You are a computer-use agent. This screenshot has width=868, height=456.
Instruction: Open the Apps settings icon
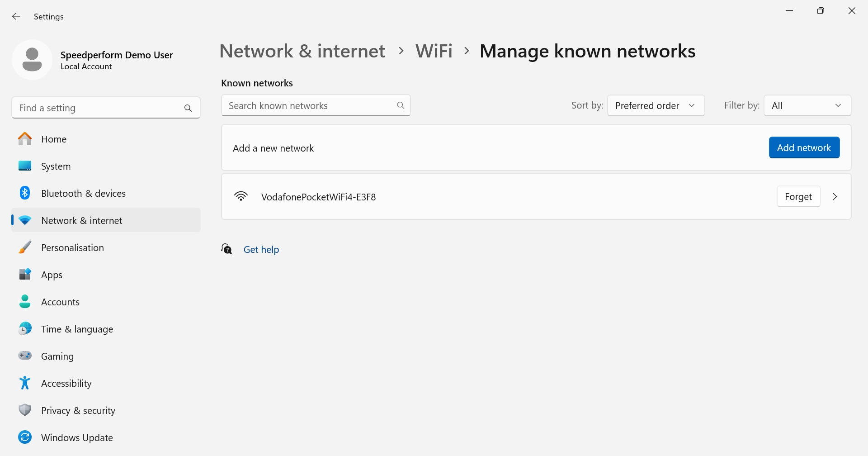click(25, 274)
